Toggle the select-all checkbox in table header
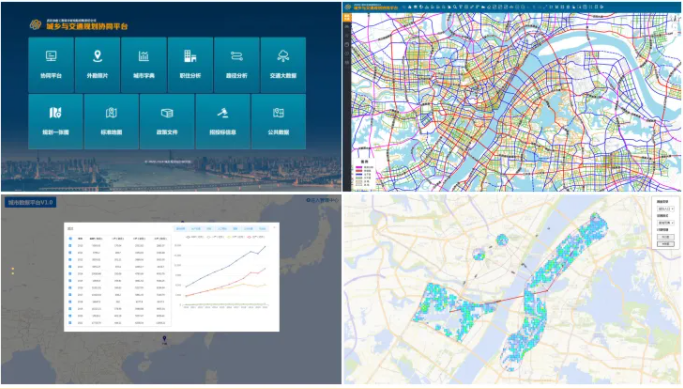The height and width of the screenshot is (389, 683). [70, 238]
